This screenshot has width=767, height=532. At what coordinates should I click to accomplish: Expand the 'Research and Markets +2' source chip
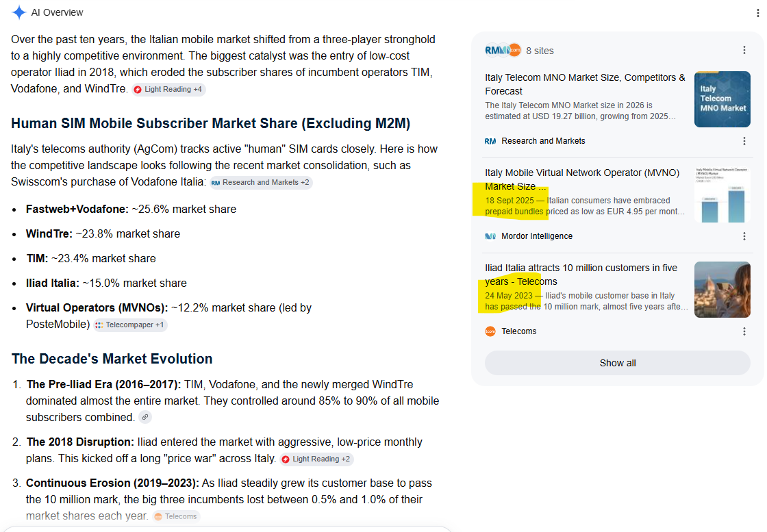coord(261,182)
